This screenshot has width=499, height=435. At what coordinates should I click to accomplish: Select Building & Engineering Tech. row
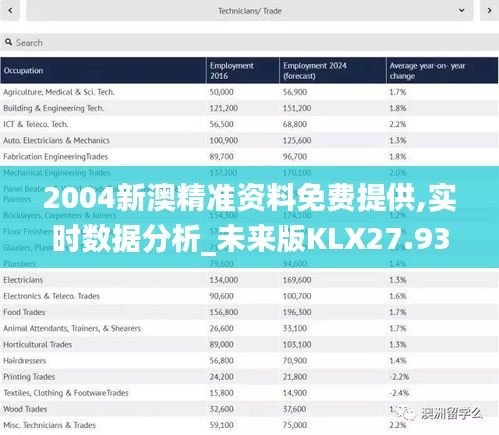point(249,108)
